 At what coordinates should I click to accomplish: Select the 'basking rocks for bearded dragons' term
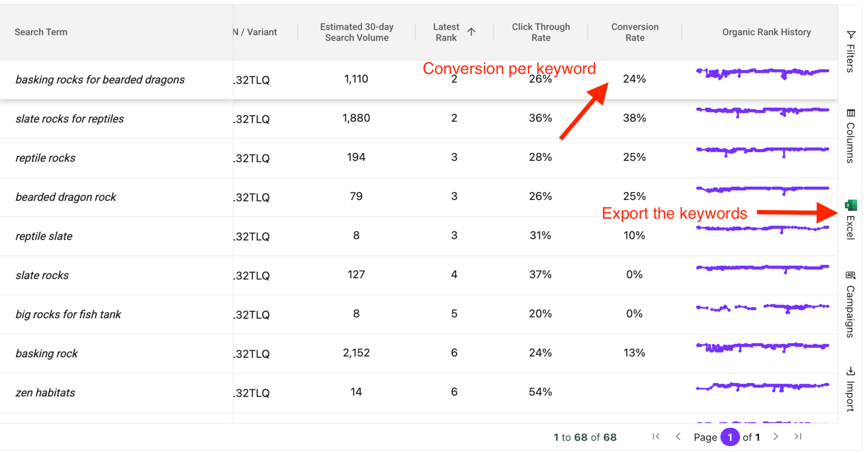pos(100,80)
